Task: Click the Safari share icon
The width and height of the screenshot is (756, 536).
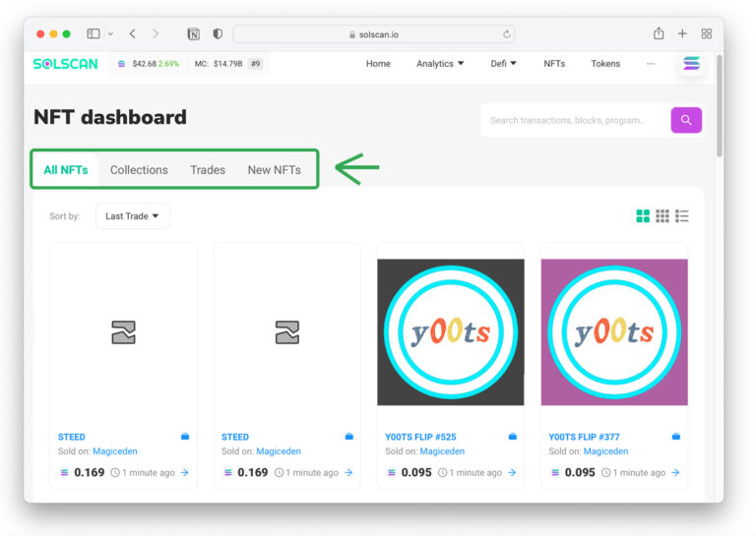Action: [x=659, y=33]
